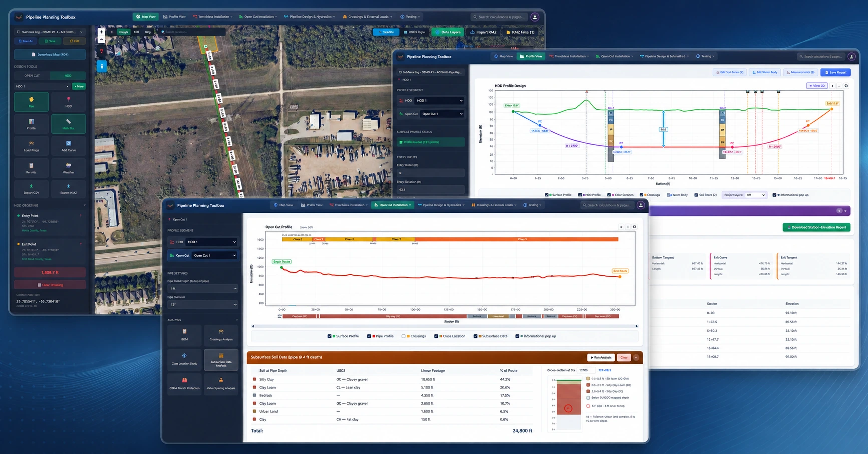This screenshot has width=868, height=454.
Task: Toggle the Soil Bores (2) checkbox
Action: (696, 195)
